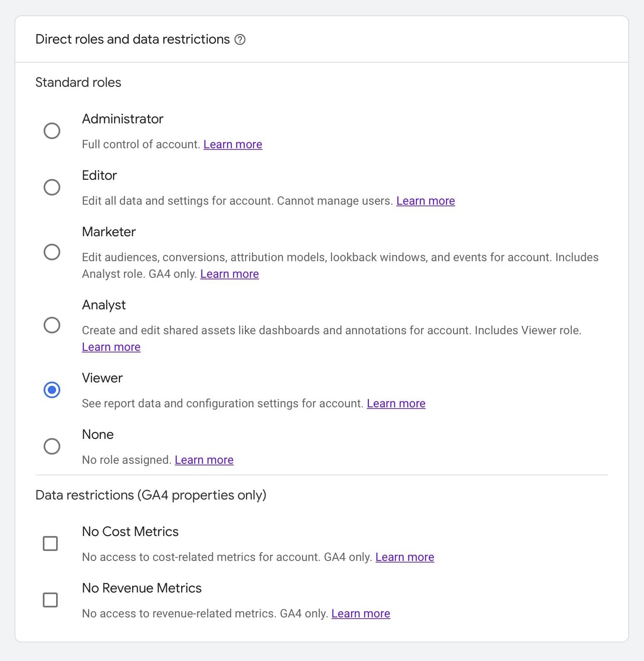Image resolution: width=644 pixels, height=661 pixels.
Task: Select the Viewer role radio button
Action: (52, 390)
